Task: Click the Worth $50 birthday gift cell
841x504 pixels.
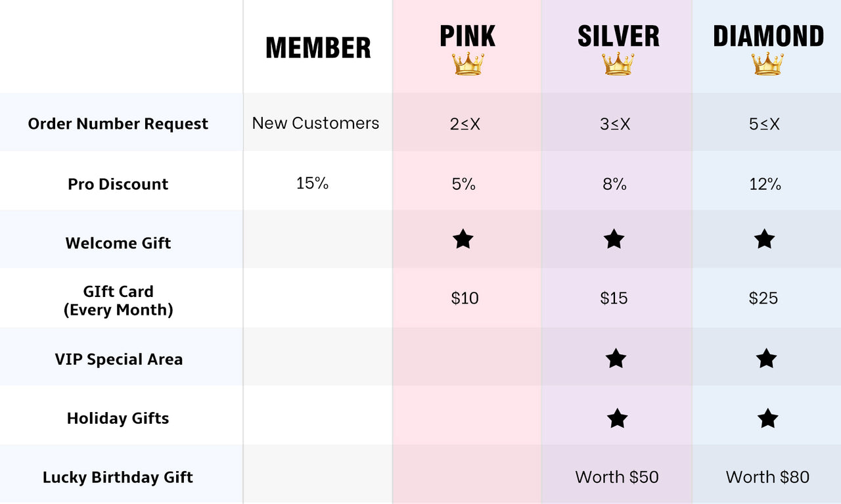Action: [617, 477]
